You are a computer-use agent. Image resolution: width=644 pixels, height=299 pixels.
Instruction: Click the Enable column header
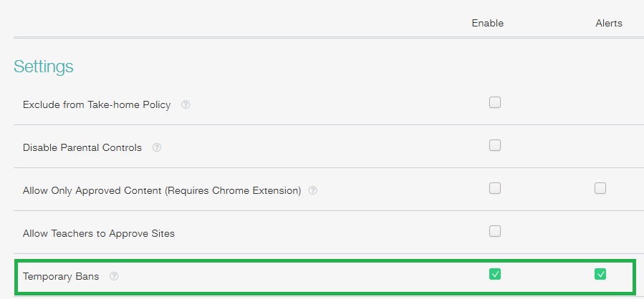488,24
